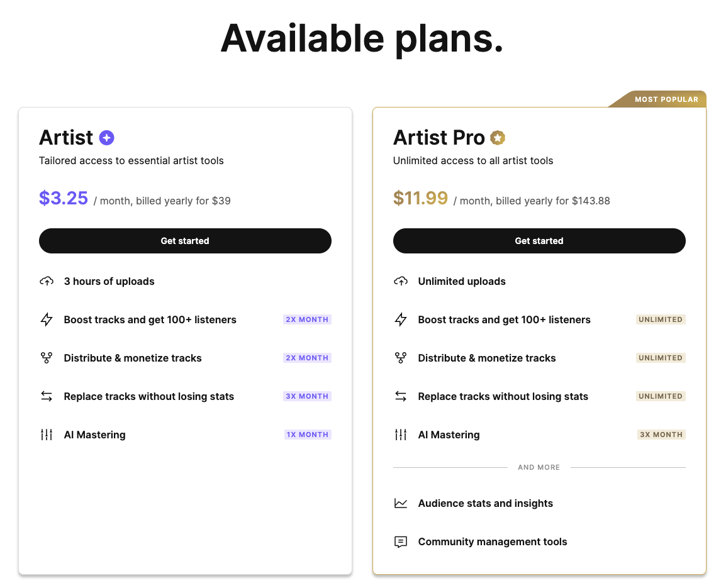
Task: Click the AI Mastering sliders icon in Artist Pro
Action: 401,435
